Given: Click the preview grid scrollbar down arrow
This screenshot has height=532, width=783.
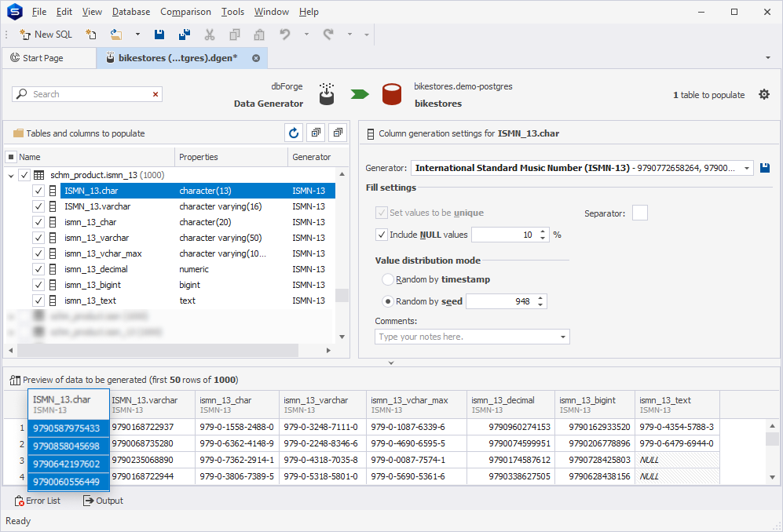Looking at the screenshot, I should pyautogui.click(x=773, y=477).
